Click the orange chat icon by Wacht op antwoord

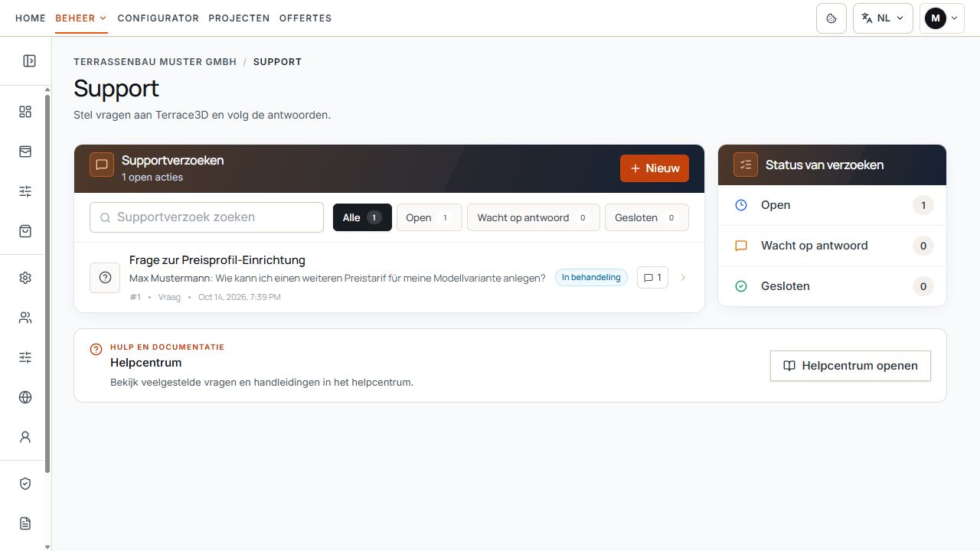[x=741, y=246]
